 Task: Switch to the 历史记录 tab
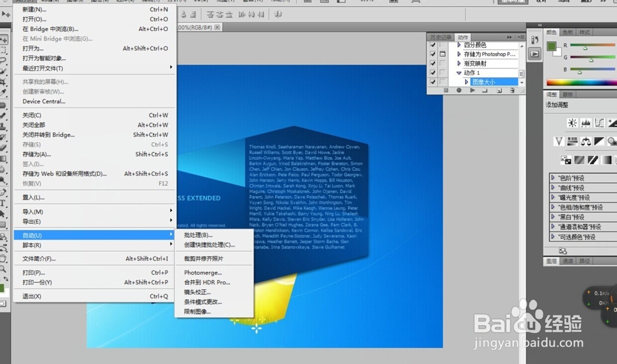tap(441, 38)
